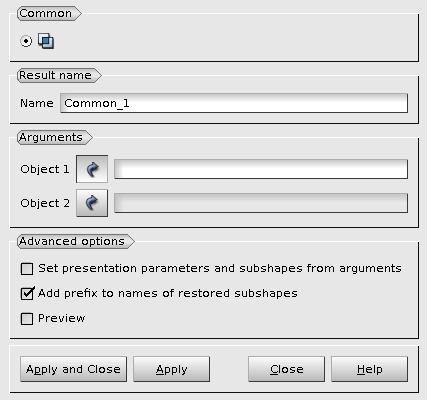Focus the Common_1 name input field

click(234, 103)
